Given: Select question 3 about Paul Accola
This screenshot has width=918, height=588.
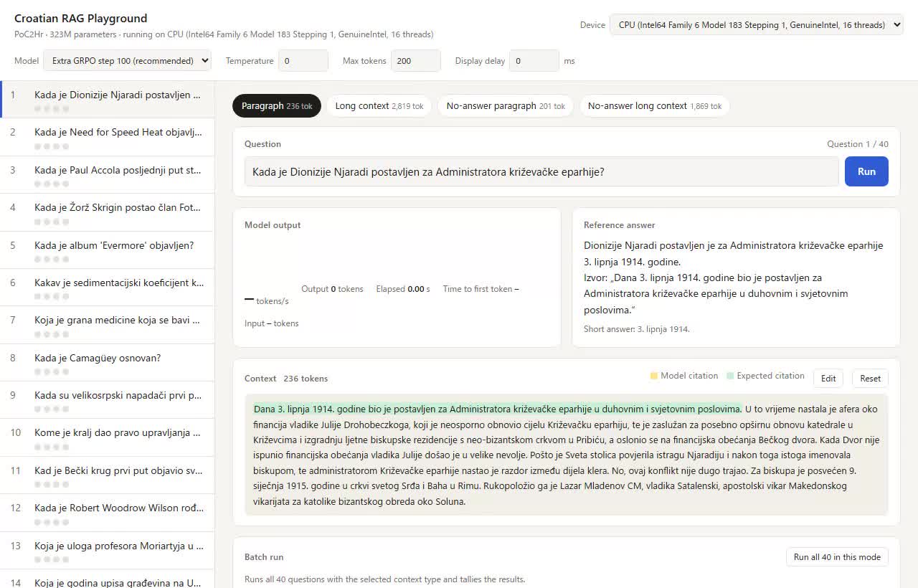Looking at the screenshot, I should click(x=108, y=175).
